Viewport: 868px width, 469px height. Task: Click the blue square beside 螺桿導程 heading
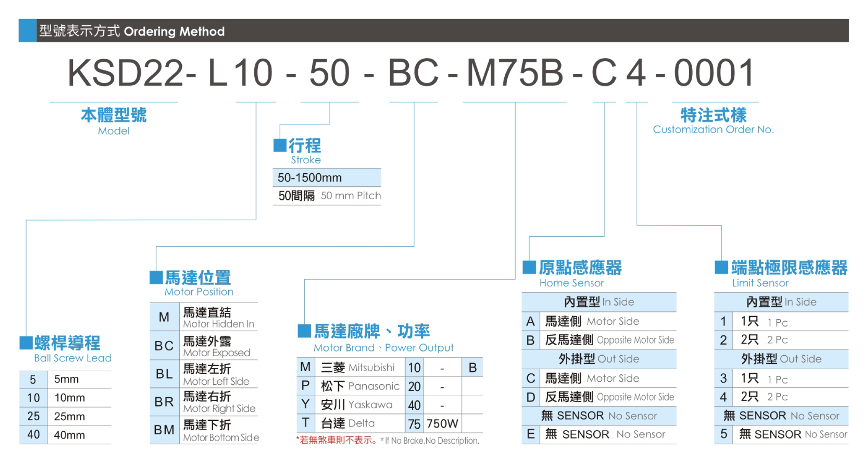[x=26, y=343]
